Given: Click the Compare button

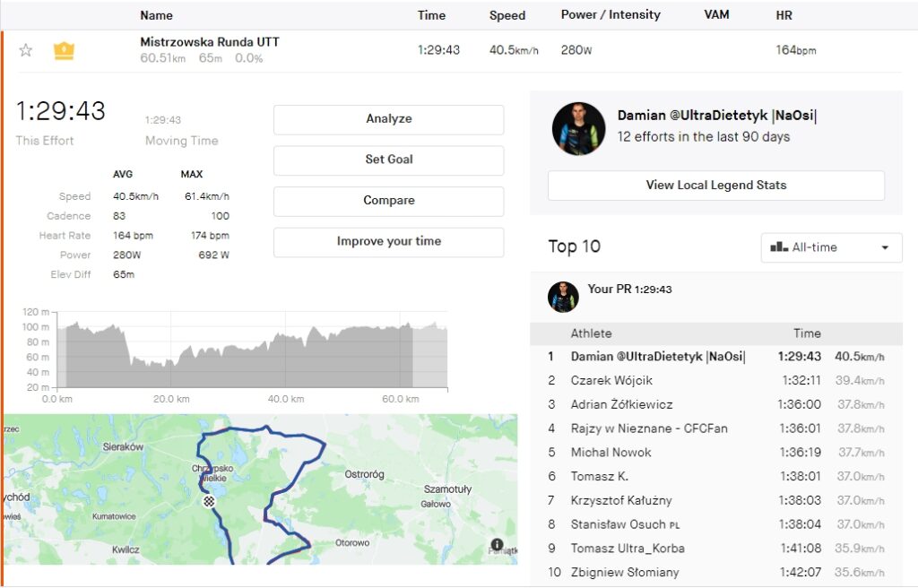Looking at the screenshot, I should point(388,201).
